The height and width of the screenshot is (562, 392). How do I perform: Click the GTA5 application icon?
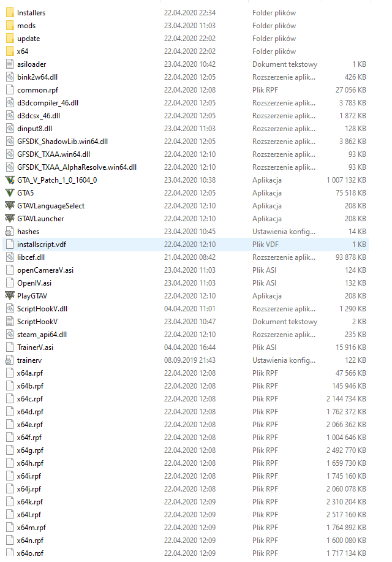(x=10, y=193)
